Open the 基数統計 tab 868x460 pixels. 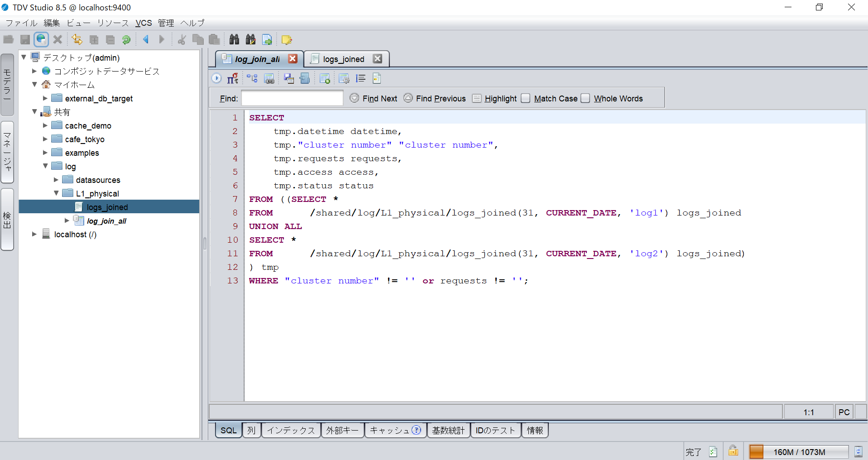point(448,430)
